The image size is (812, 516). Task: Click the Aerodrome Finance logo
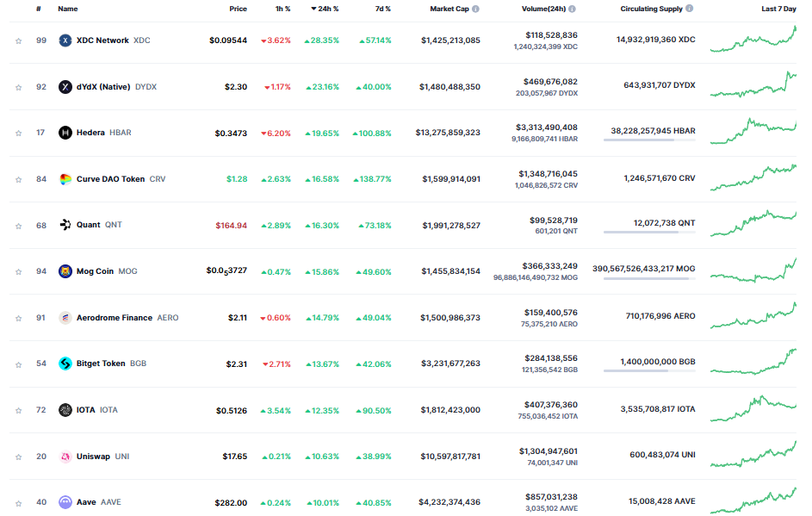[x=65, y=318]
